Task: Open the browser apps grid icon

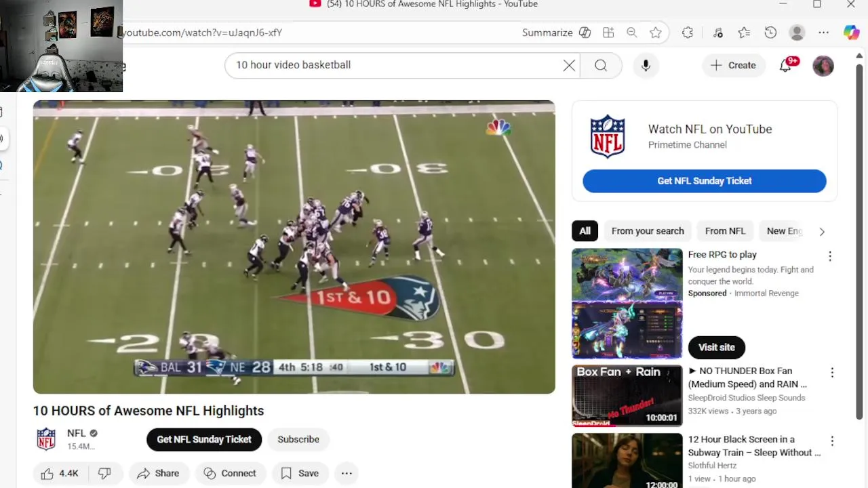Action: tap(608, 33)
